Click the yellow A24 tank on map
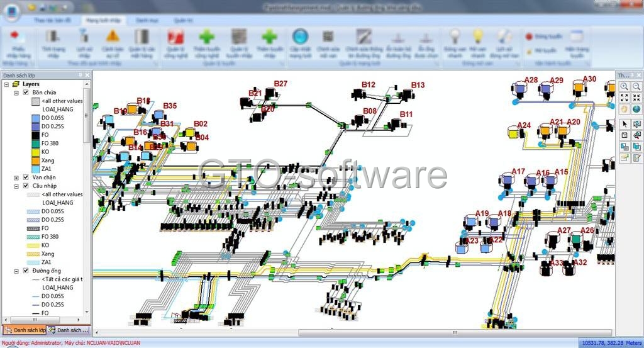Image resolution: width=644 pixels, height=348 pixels. pos(513,132)
